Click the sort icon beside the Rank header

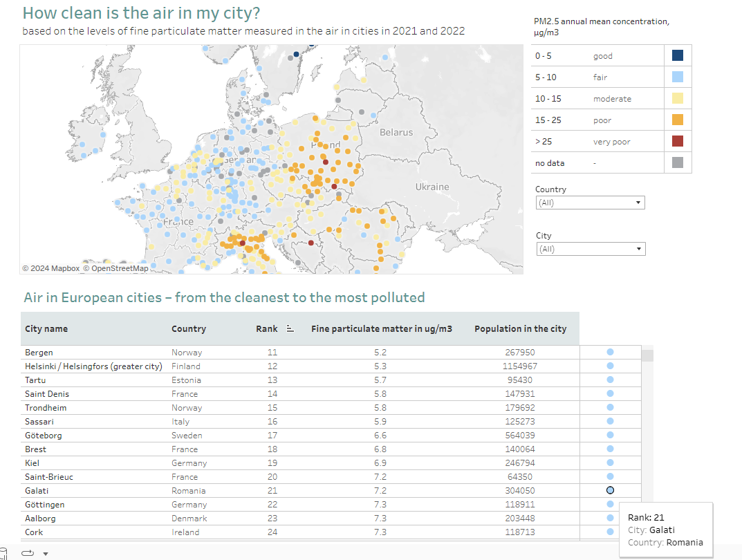[290, 328]
